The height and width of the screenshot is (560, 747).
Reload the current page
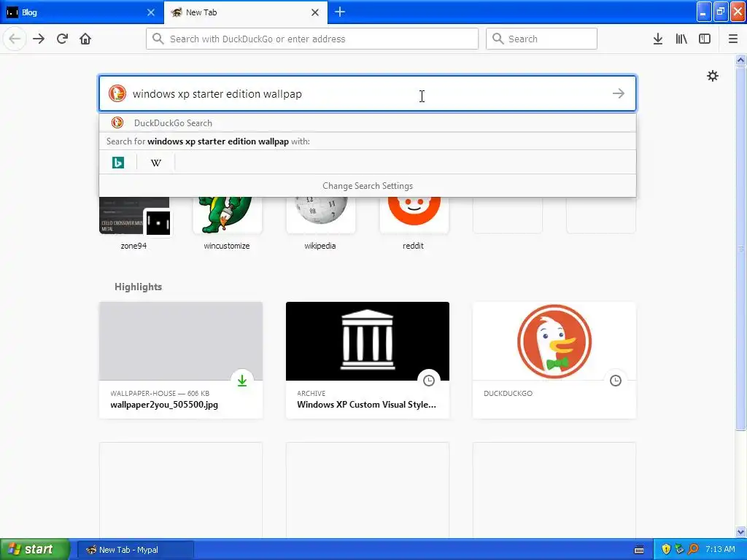(62, 39)
